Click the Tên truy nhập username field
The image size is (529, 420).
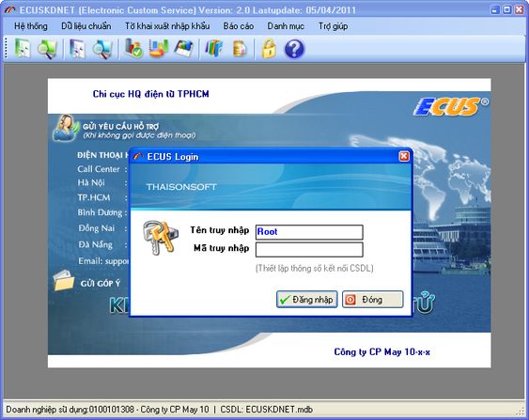point(309,232)
